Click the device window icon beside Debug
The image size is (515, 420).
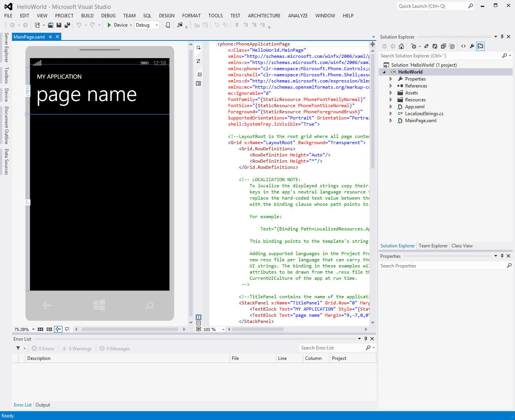pos(168,25)
